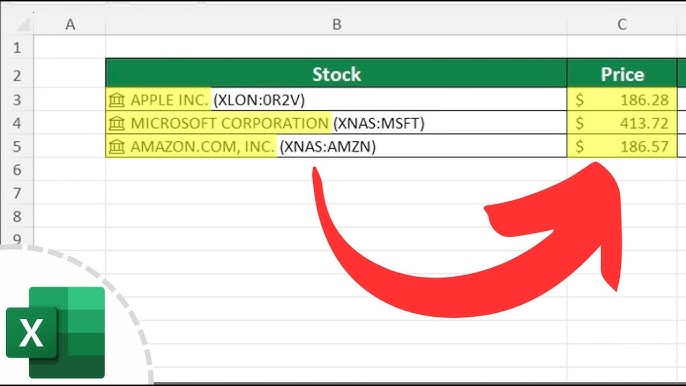The image size is (686, 386).
Task: Select column B header
Action: [x=336, y=24]
